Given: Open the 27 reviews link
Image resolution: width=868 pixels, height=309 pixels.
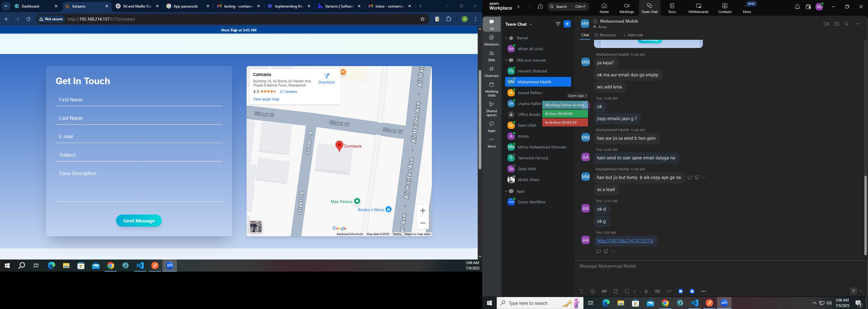Looking at the screenshot, I should click(x=288, y=92).
